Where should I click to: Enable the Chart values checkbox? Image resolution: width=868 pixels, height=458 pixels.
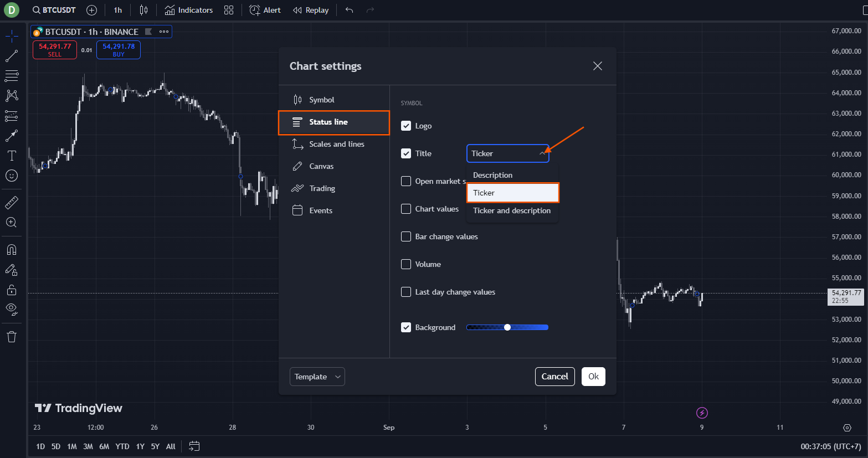click(x=406, y=209)
